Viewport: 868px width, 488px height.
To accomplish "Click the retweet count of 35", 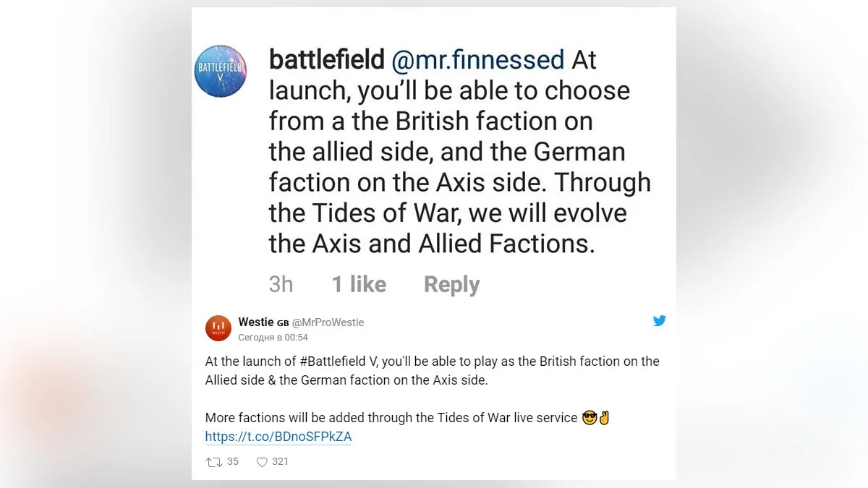I will [232, 461].
